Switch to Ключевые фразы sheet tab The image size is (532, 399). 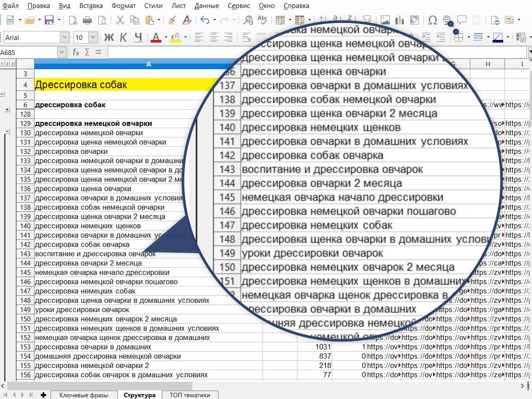tap(84, 395)
